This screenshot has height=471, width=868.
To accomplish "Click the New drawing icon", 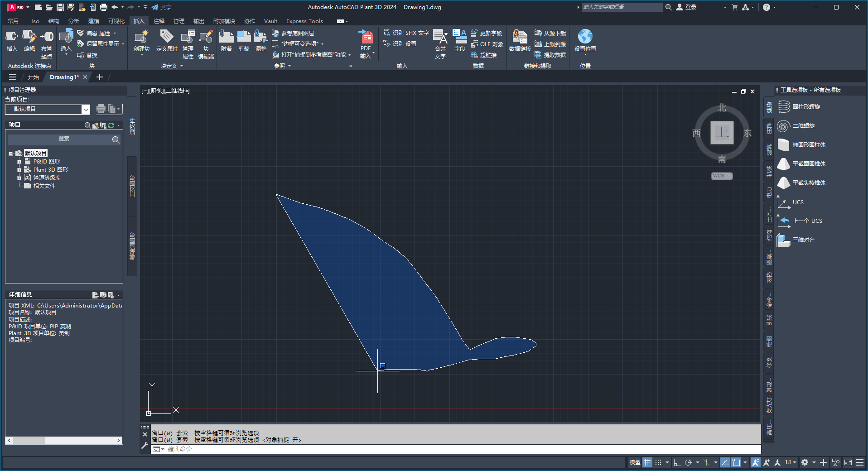I will tap(39, 7).
